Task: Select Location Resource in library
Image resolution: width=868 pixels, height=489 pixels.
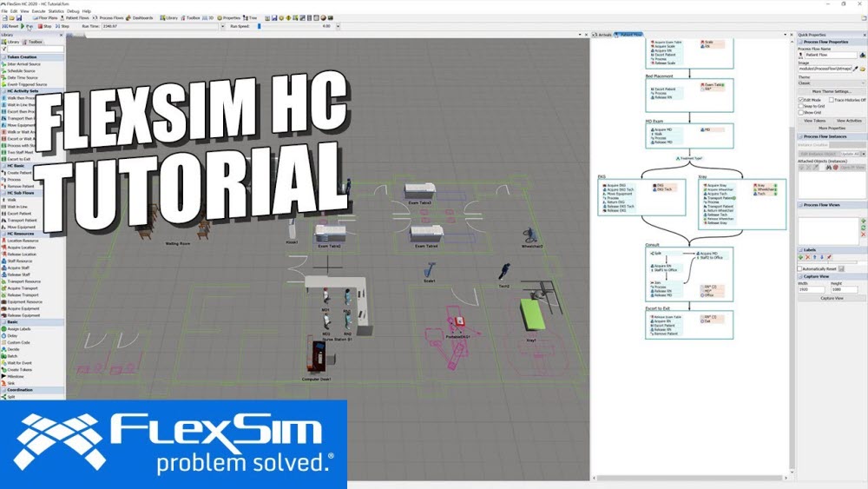Action: [23, 241]
